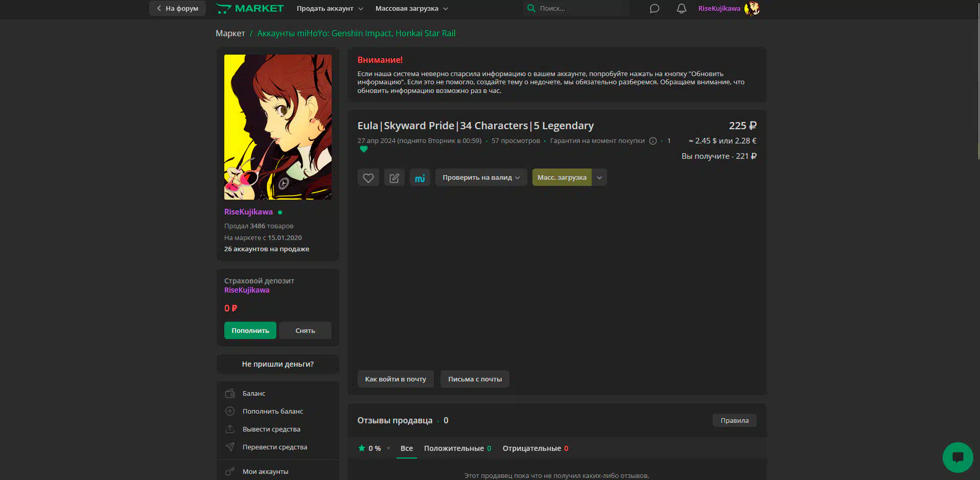Viewport: 980px width, 480px height.
Task: Expand the Продать аккаунт menu
Action: click(x=330, y=8)
